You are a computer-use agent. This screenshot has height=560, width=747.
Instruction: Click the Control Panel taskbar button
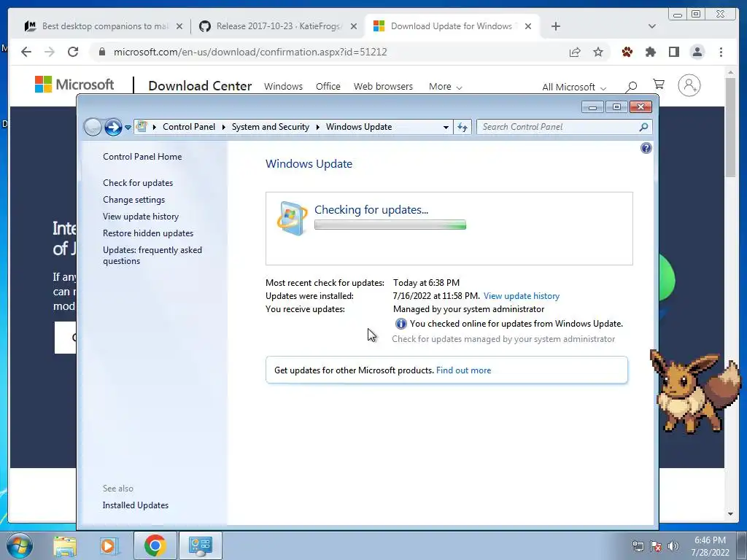click(x=200, y=545)
